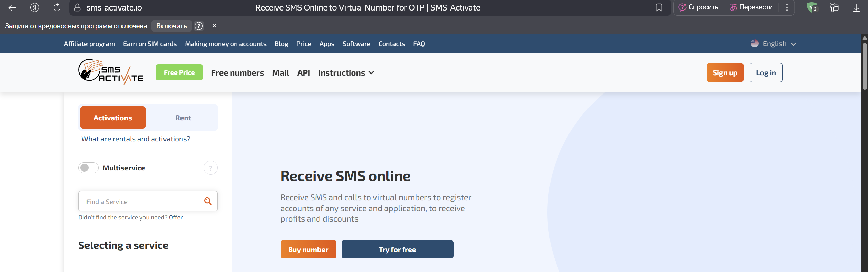Expand the Instructions dropdown menu
868x272 pixels.
click(346, 73)
